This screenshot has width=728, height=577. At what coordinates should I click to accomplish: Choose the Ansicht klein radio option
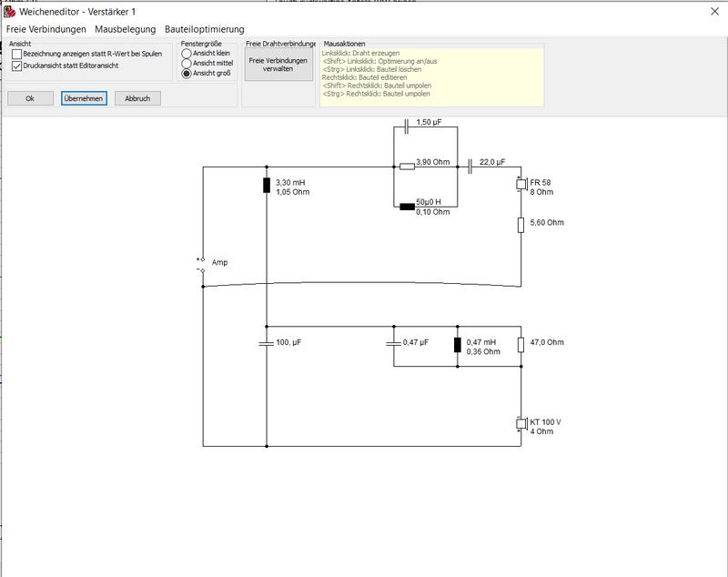coord(187,54)
